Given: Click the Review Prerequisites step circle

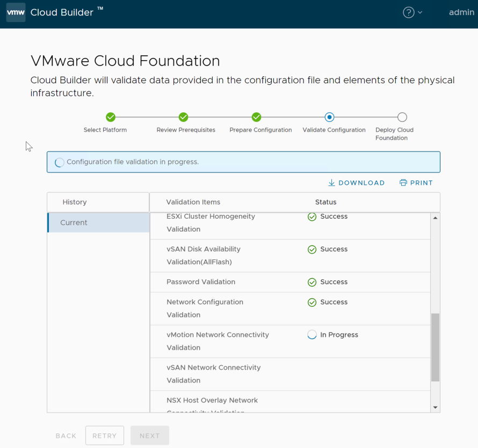Looking at the screenshot, I should pyautogui.click(x=184, y=117).
